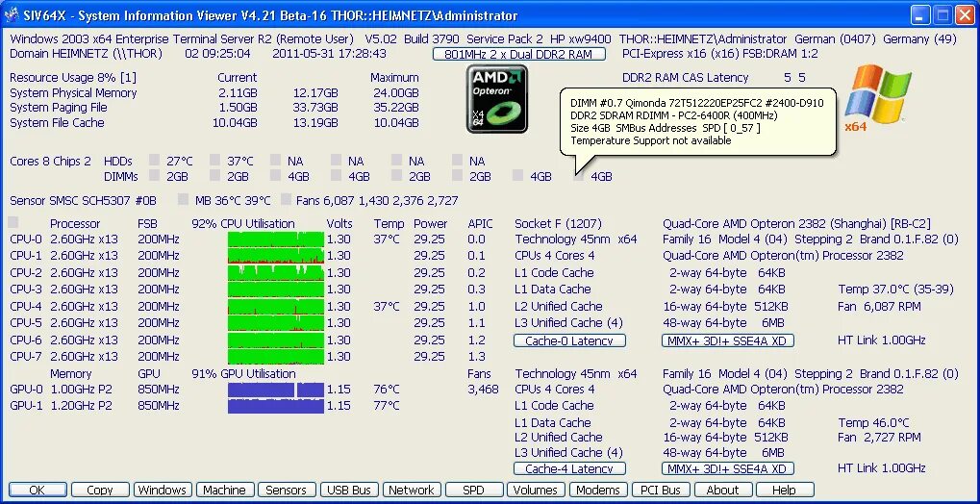Open the About dialog
This screenshot has width=980, height=504.
[x=722, y=491]
